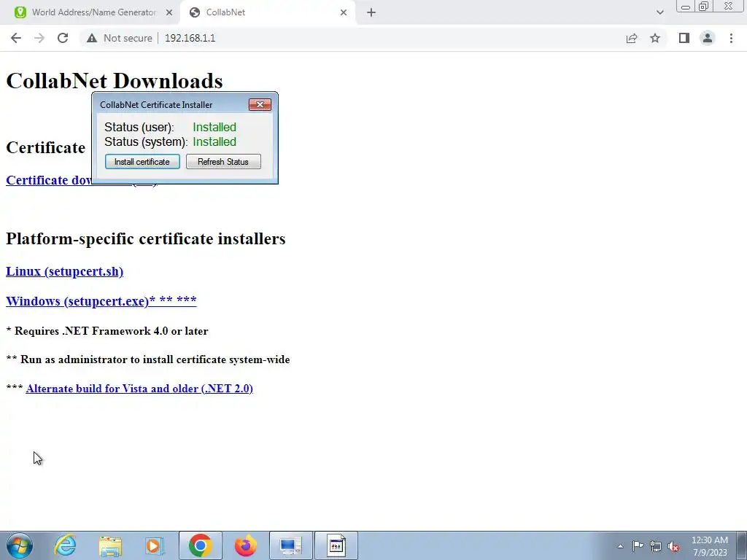Open a new tab with plus button
747x560 pixels.
[371, 12]
